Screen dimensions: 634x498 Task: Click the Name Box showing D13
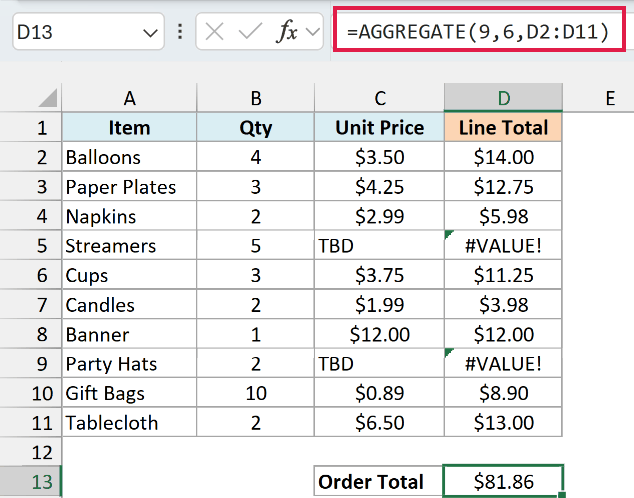tap(88, 32)
